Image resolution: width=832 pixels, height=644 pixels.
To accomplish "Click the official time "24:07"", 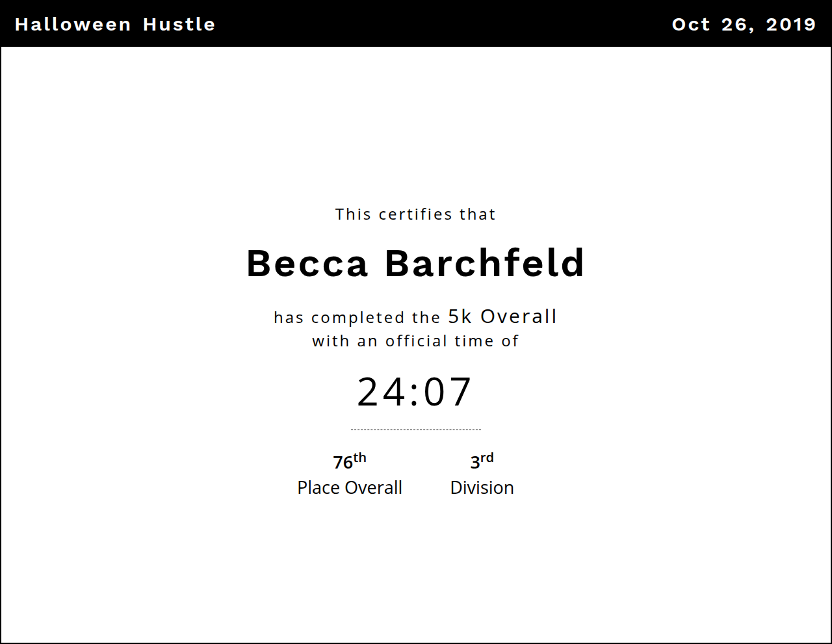I will point(415,392).
